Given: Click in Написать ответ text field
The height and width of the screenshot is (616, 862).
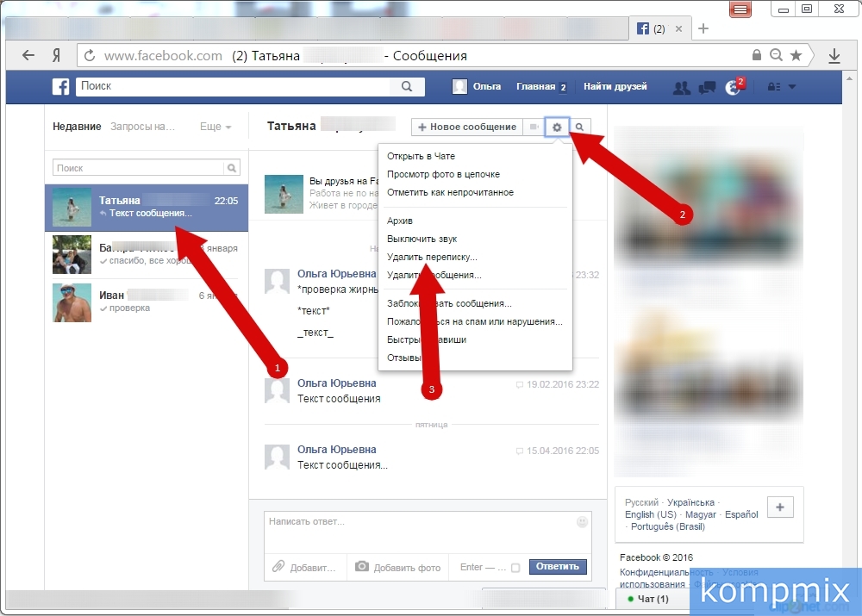Looking at the screenshot, I should click(428, 532).
